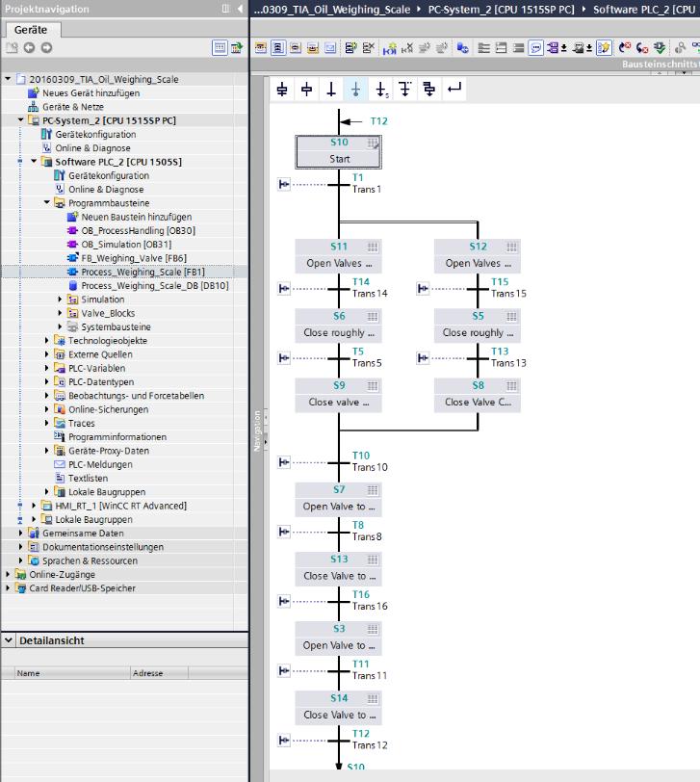This screenshot has height=782, width=700.
Task: Click the insert sequence toolbar icon
Action: (x=351, y=48)
